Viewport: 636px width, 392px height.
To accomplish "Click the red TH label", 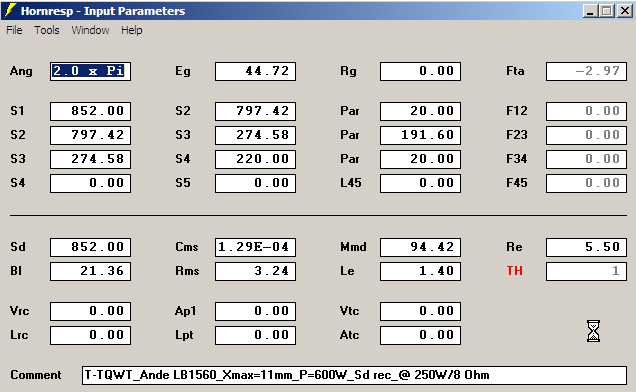I will (514, 271).
